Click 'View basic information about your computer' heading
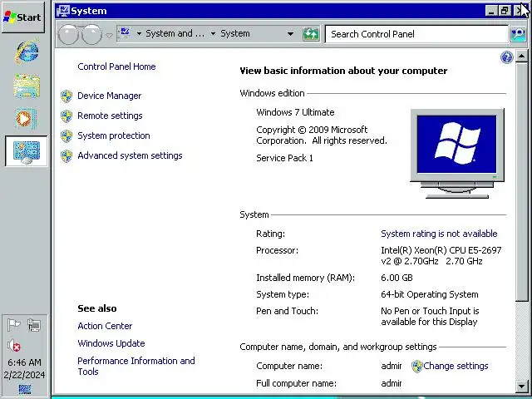Screen dimensions: 532x399 point(343,71)
